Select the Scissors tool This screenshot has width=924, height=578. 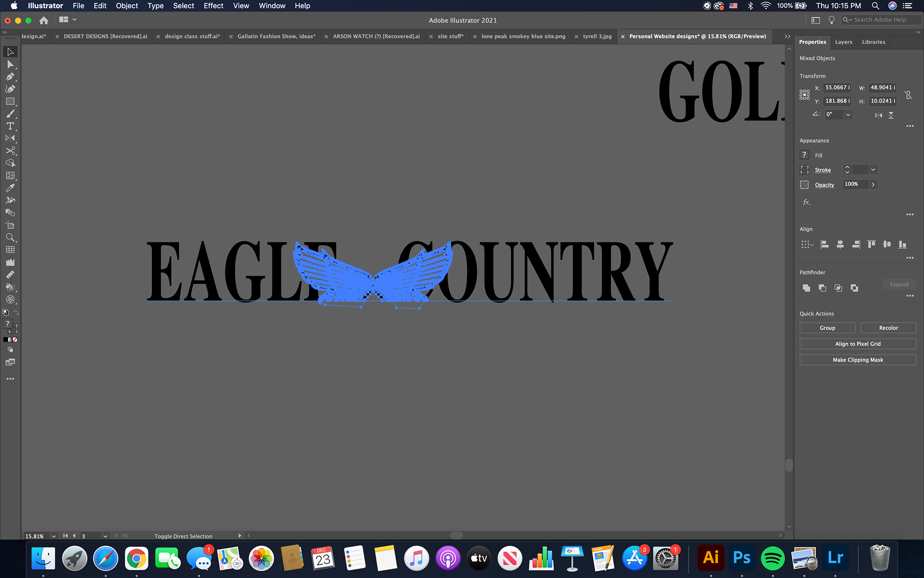tap(10, 151)
